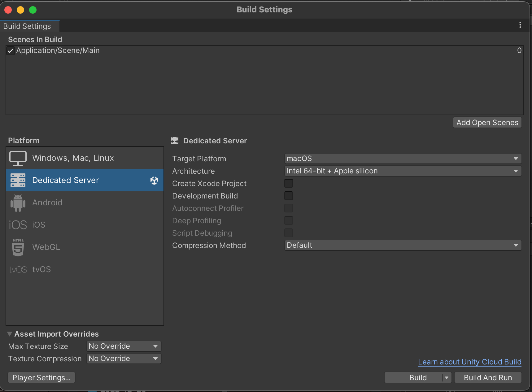Select the iOS platform
Image resolution: width=532 pixels, height=392 pixels.
(85, 225)
